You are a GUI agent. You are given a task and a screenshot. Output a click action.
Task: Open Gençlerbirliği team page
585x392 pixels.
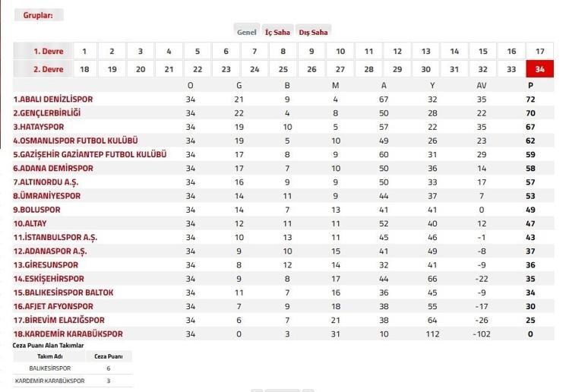(x=47, y=113)
